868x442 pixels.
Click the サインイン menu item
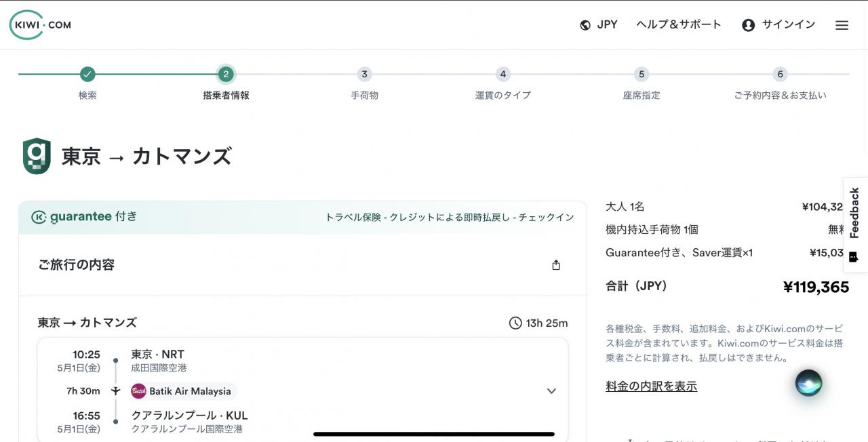pos(788,24)
